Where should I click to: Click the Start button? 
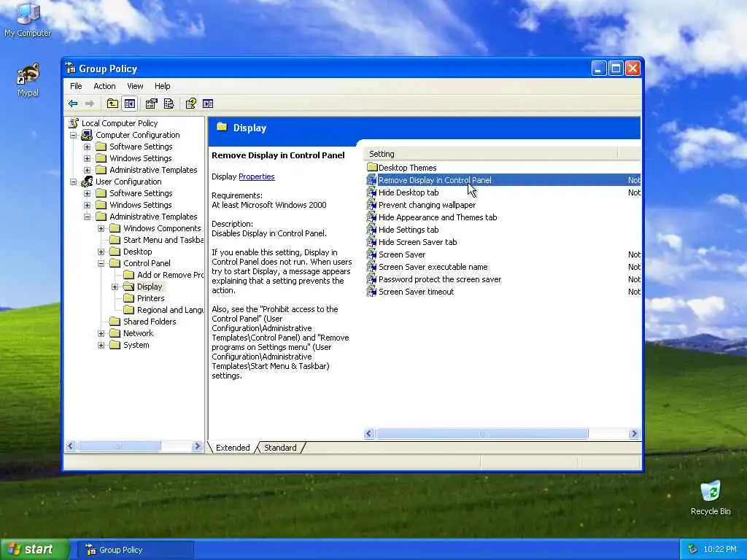pos(35,550)
